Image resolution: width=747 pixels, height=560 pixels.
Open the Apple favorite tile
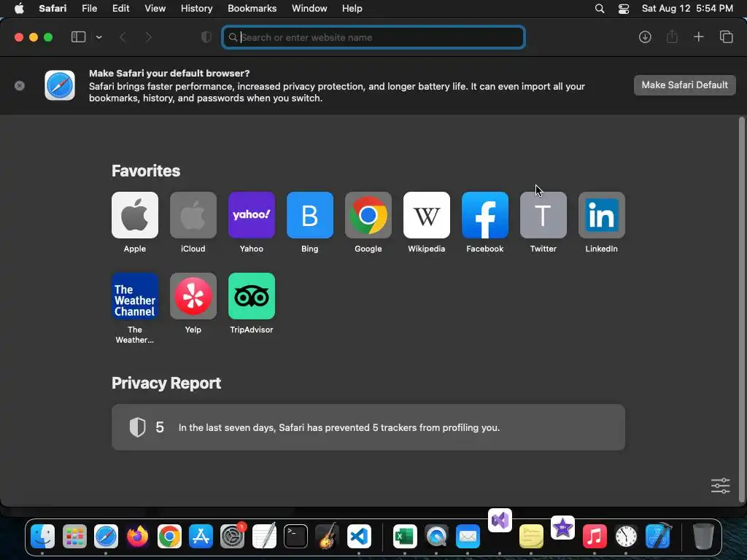pyautogui.click(x=135, y=215)
